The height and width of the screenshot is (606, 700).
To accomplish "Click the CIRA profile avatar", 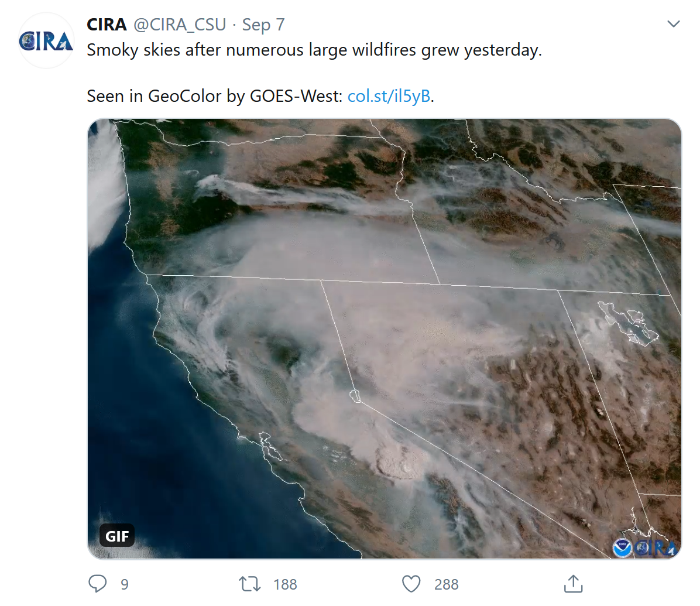I will (x=46, y=41).
